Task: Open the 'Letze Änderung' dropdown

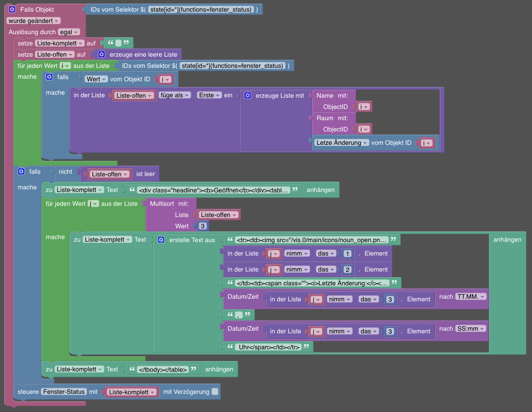Action: tap(342, 143)
